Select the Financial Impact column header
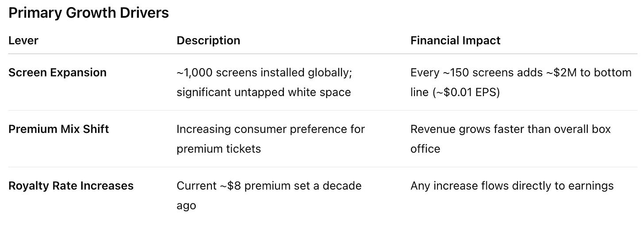644x229 pixels. pyautogui.click(x=456, y=40)
